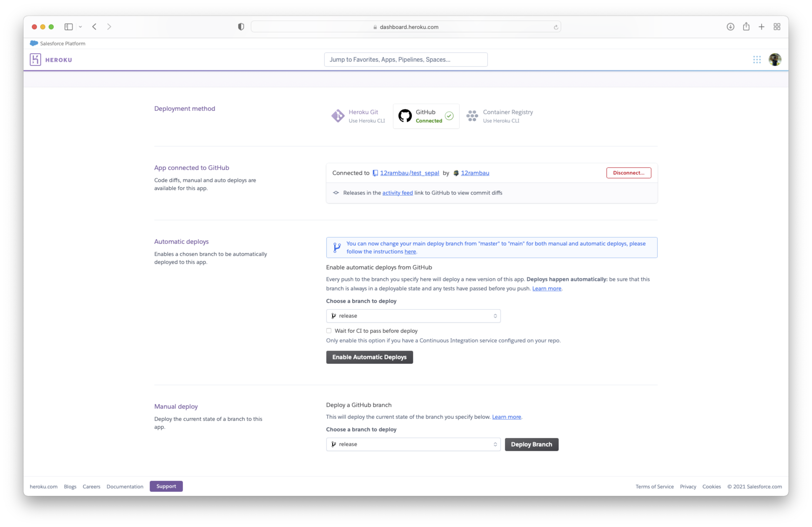Open the 12rambau user profile link
This screenshot has height=527, width=812.
pyautogui.click(x=475, y=173)
